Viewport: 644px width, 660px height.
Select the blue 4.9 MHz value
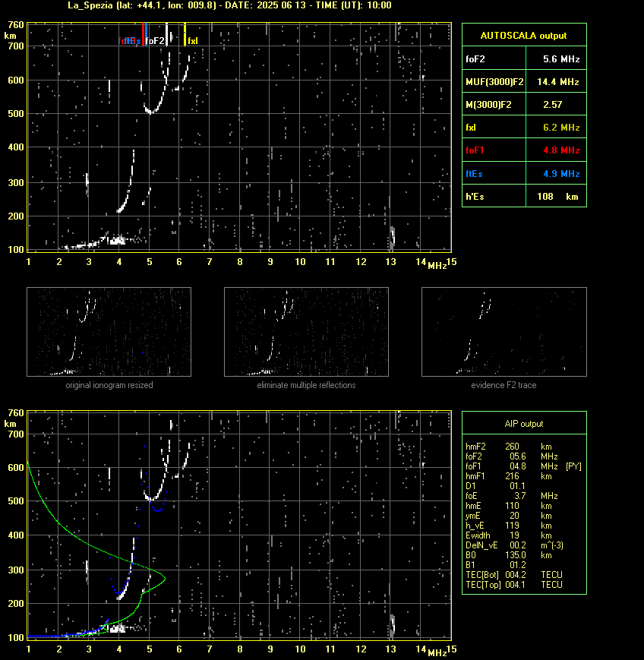point(561,173)
